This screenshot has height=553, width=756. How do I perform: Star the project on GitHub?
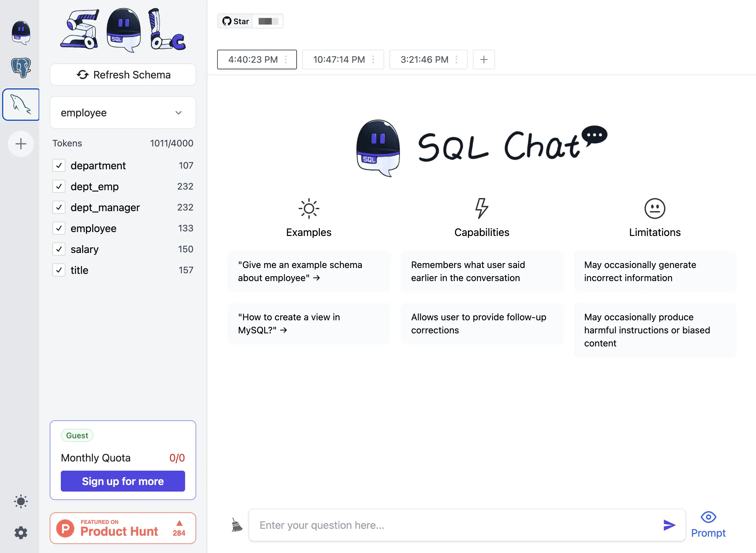[x=235, y=21]
